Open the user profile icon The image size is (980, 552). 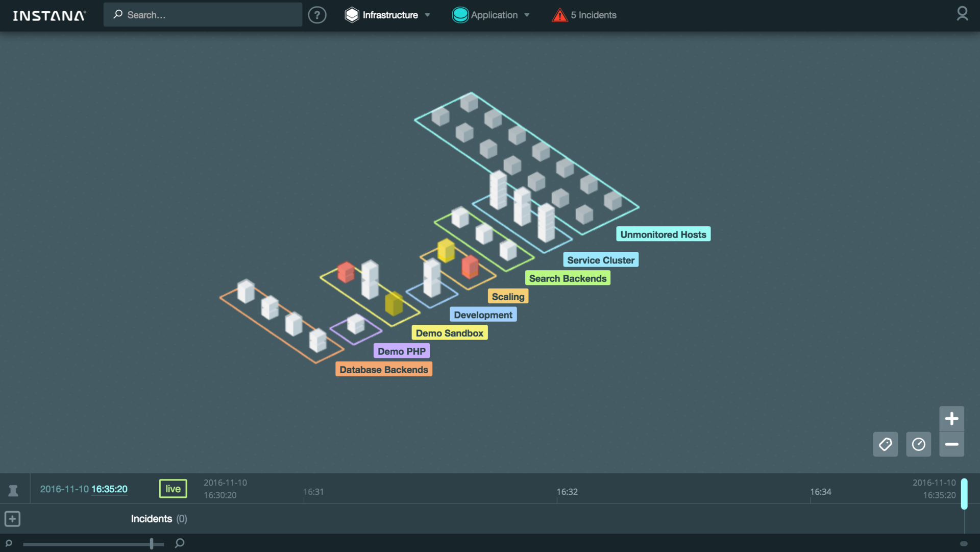[x=962, y=14]
